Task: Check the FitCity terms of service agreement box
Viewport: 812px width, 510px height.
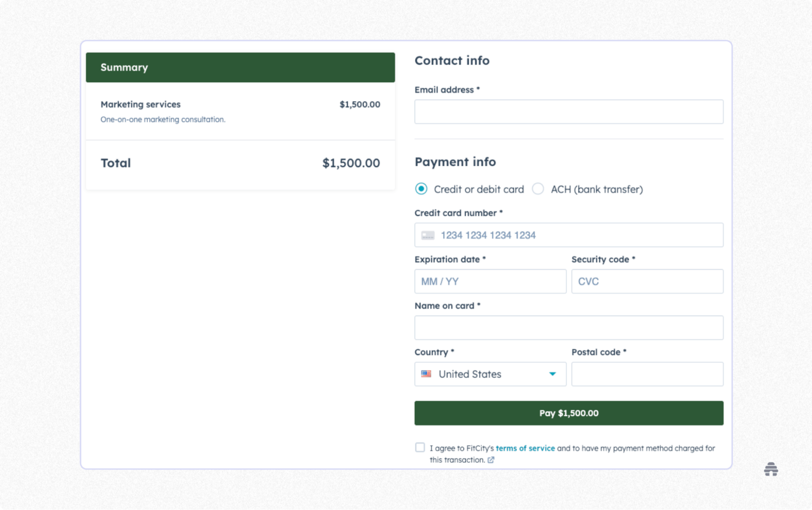Action: (x=420, y=447)
